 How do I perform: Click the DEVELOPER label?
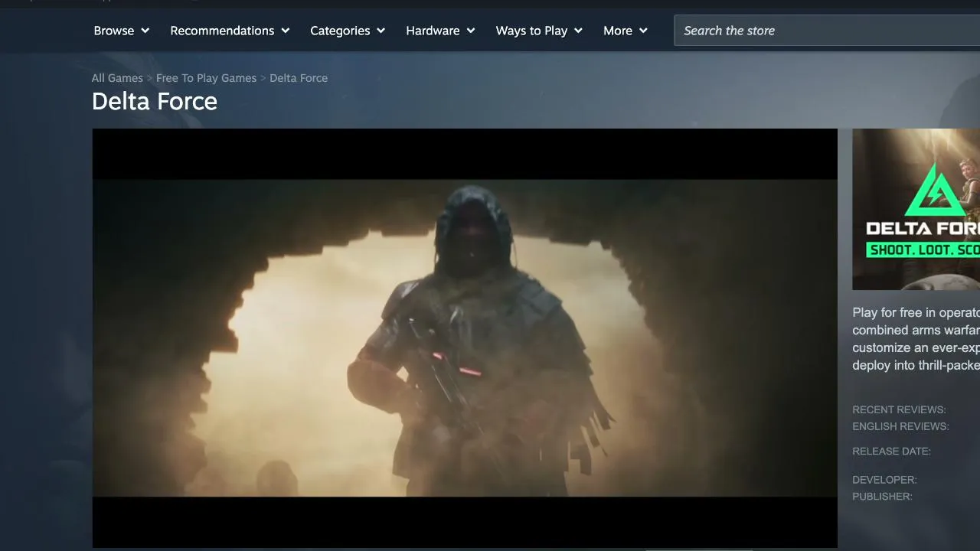click(884, 480)
